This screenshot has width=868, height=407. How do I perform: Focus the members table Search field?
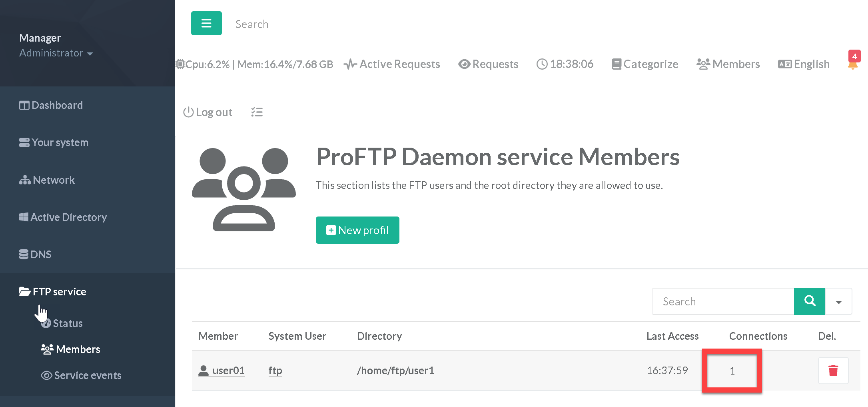(x=723, y=301)
